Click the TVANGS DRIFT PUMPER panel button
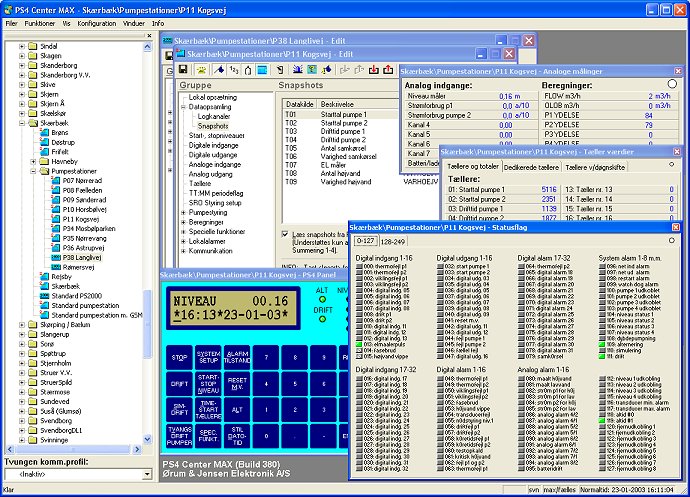 pyautogui.click(x=180, y=435)
